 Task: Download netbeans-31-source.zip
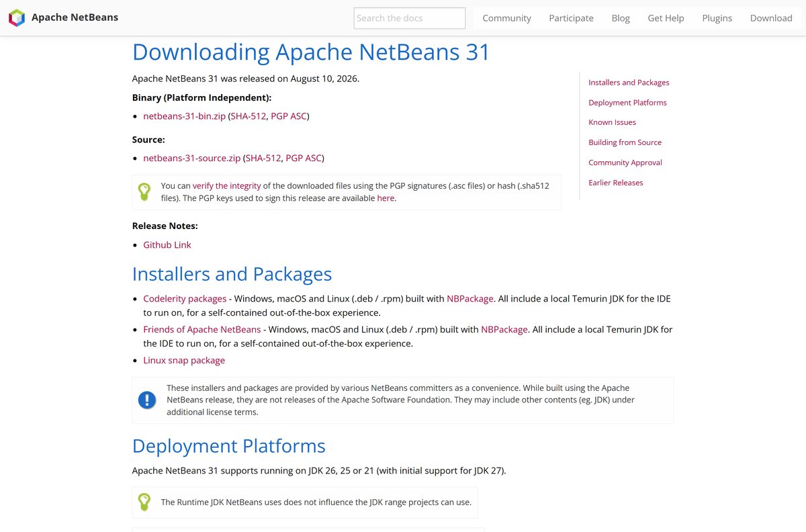click(191, 159)
